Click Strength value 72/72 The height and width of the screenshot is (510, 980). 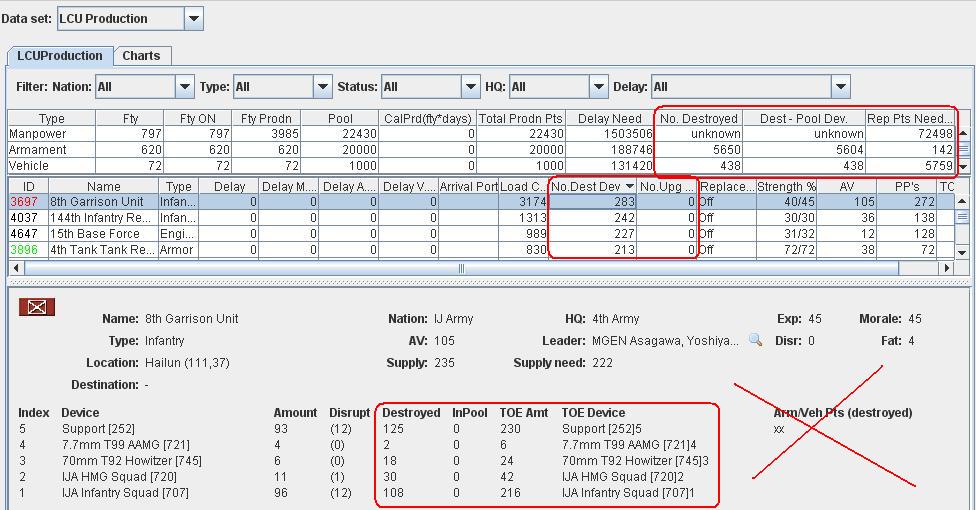tap(799, 249)
